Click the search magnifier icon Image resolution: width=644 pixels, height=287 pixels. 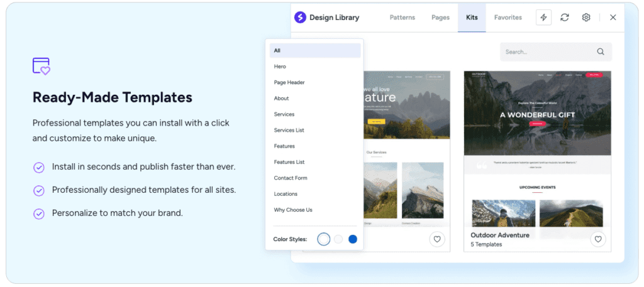click(601, 51)
